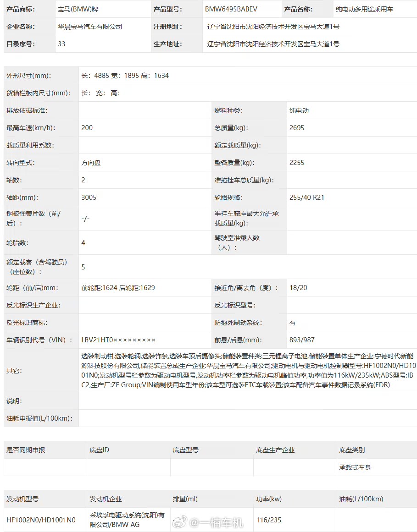
Task: Click the 货箱栏板内尺寸(mm) label
Action: pos(39,93)
